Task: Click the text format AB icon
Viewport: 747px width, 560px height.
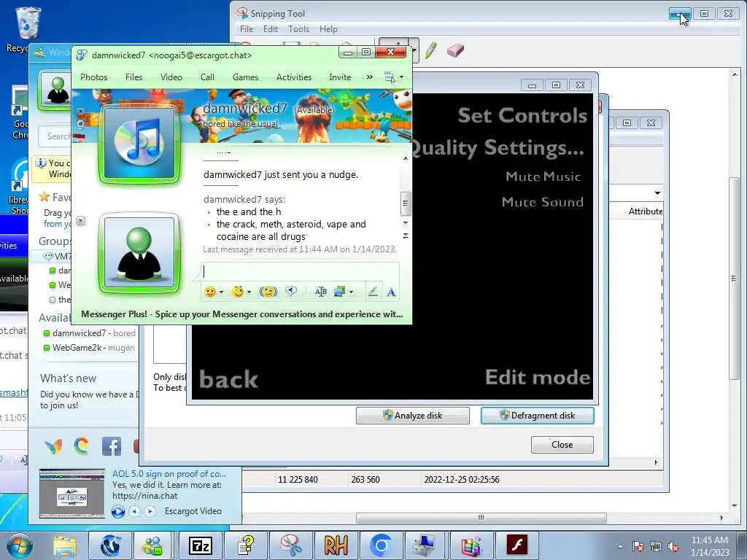Action: [x=321, y=292]
